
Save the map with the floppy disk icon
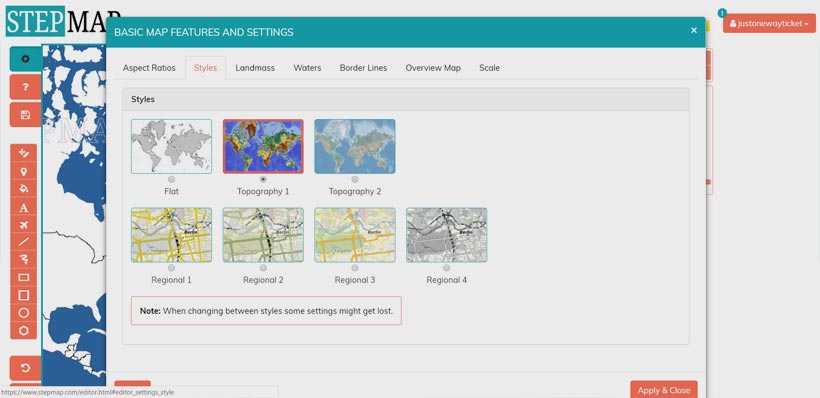coord(25,115)
